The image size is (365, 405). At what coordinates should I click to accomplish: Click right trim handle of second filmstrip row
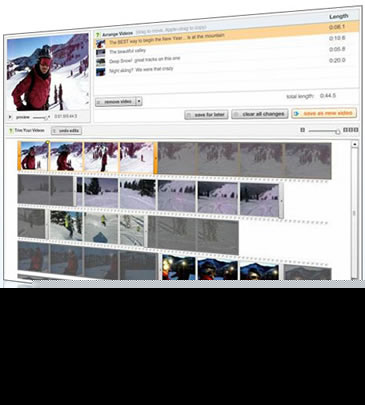[281, 201]
